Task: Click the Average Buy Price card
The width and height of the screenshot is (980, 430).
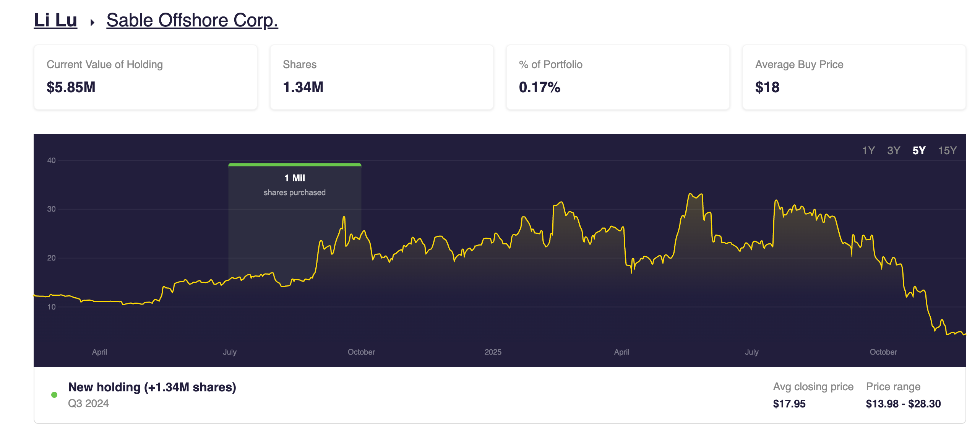Action: (x=854, y=77)
